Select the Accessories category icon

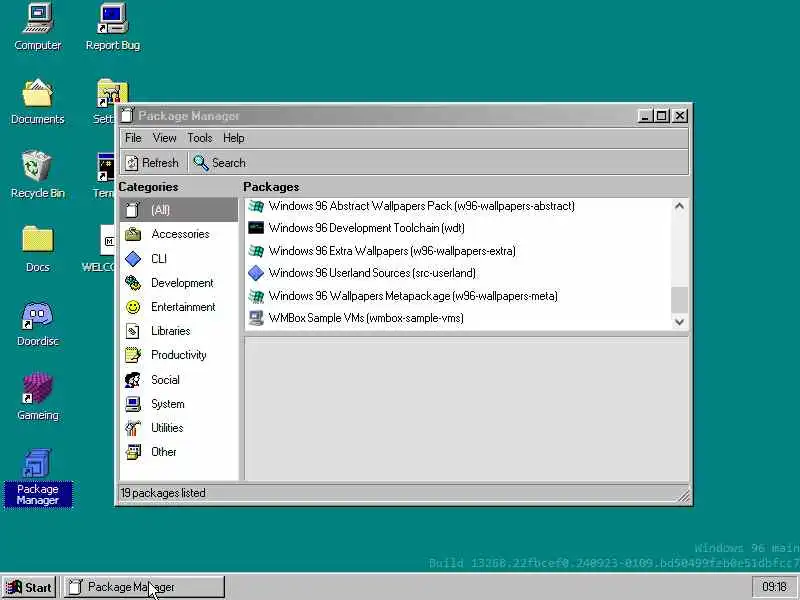click(133, 234)
